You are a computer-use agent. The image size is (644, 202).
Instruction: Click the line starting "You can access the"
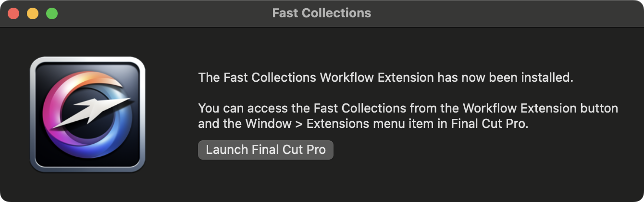tap(408, 108)
